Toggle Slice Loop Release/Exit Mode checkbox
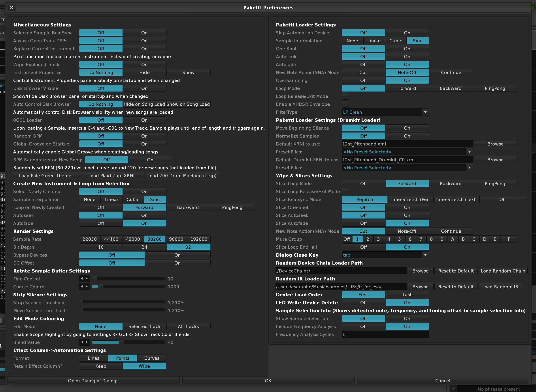This screenshot has height=392, width=536. click(x=345, y=191)
